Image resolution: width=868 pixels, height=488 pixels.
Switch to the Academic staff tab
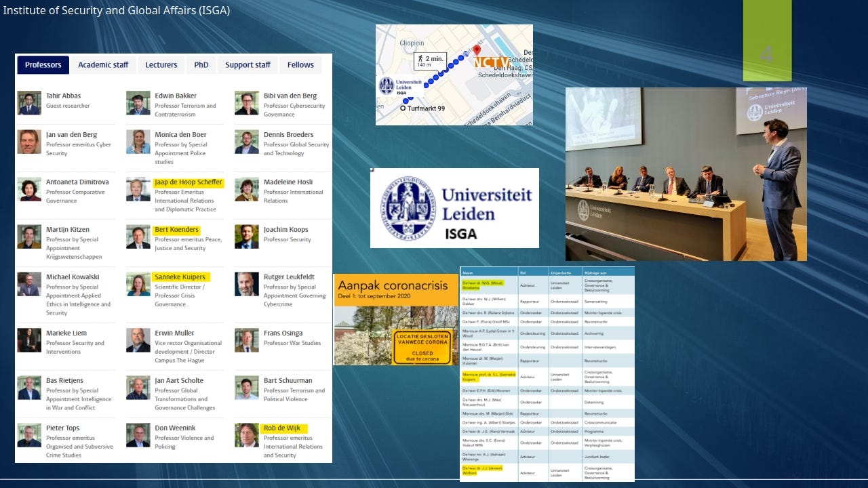click(x=103, y=65)
